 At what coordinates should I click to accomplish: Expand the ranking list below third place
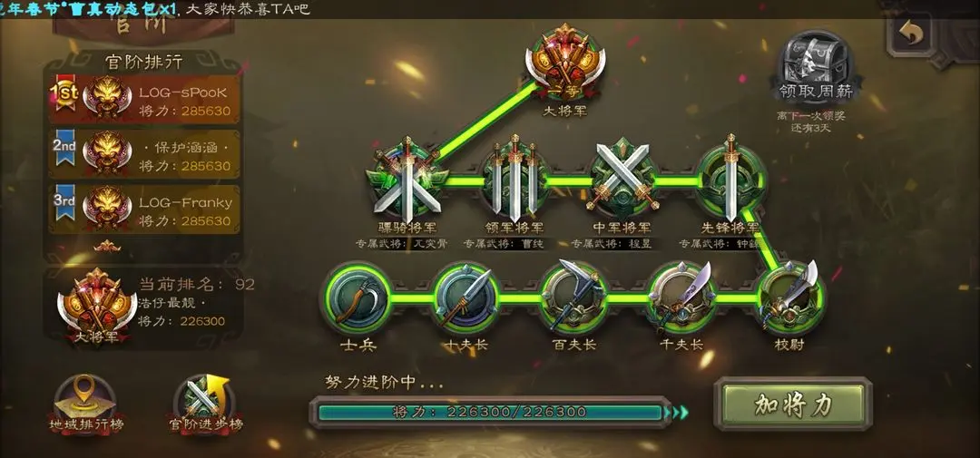pos(107,246)
